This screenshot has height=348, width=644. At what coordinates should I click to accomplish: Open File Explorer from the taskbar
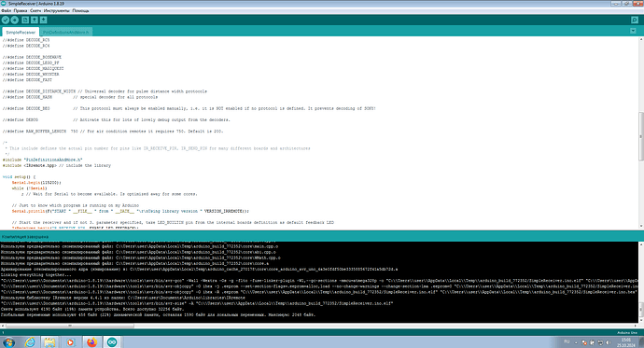point(49,342)
